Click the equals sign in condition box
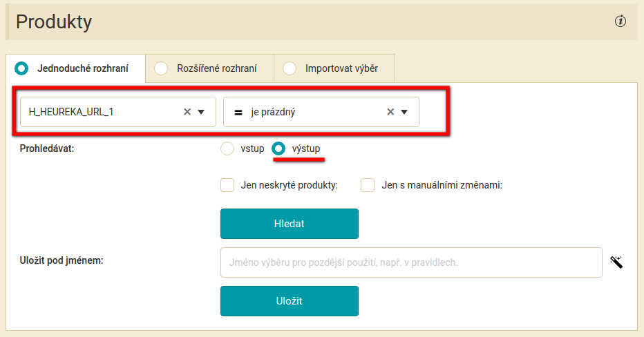This screenshot has width=644, height=337. (x=238, y=112)
